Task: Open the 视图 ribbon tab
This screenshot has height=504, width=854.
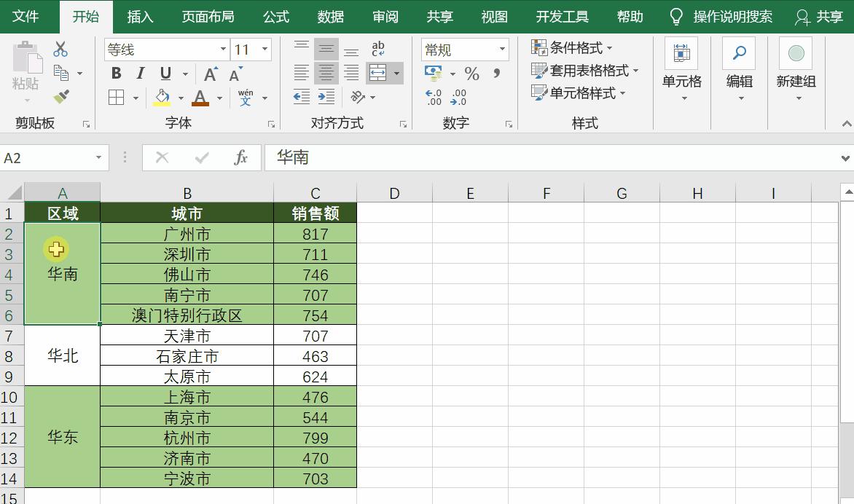Action: point(494,16)
